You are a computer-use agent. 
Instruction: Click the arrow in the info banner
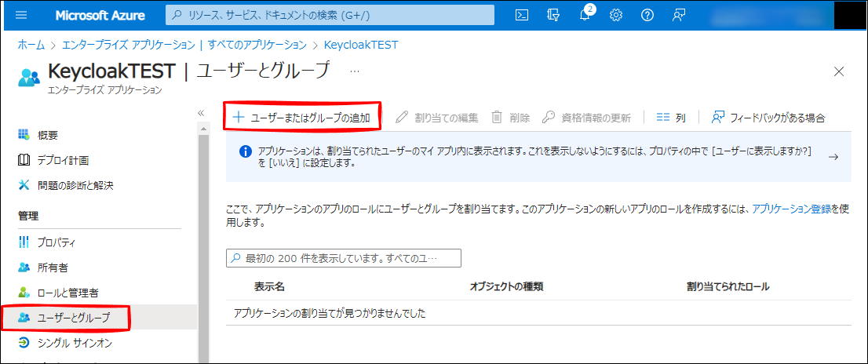point(833,157)
